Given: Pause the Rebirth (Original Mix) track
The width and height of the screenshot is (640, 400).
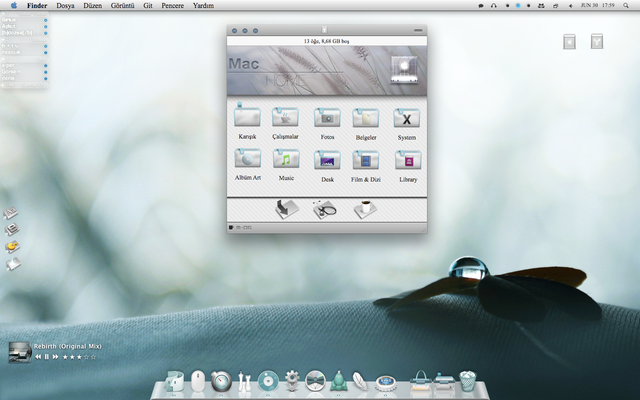Looking at the screenshot, I should (x=46, y=356).
